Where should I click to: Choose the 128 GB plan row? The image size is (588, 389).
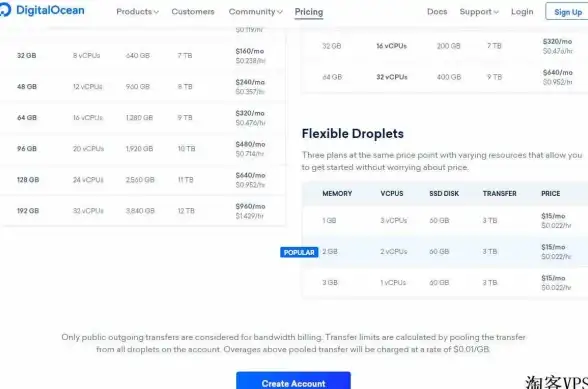click(x=142, y=180)
